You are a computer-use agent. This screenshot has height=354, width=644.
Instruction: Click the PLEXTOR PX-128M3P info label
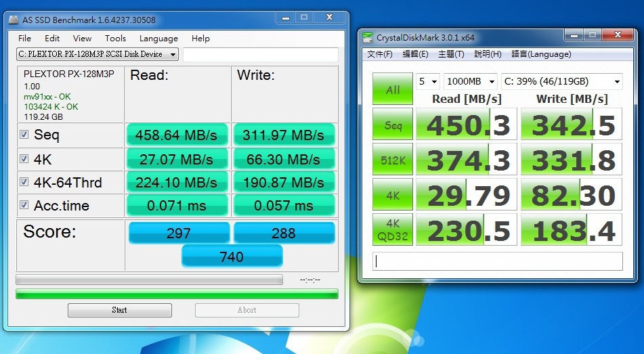point(68,74)
